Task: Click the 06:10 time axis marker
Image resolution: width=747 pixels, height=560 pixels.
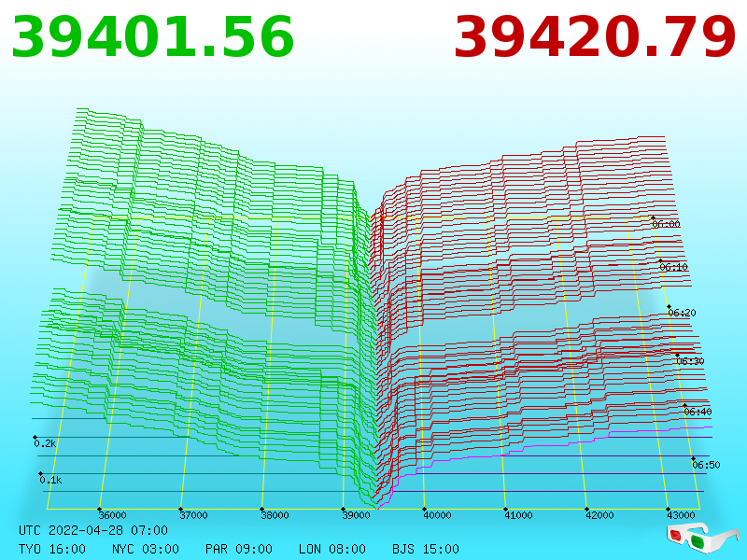Action: (673, 267)
